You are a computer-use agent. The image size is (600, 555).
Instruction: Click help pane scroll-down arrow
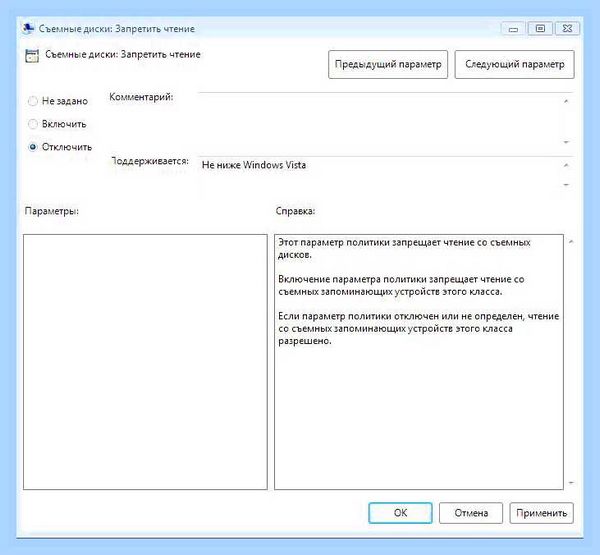click(x=571, y=483)
